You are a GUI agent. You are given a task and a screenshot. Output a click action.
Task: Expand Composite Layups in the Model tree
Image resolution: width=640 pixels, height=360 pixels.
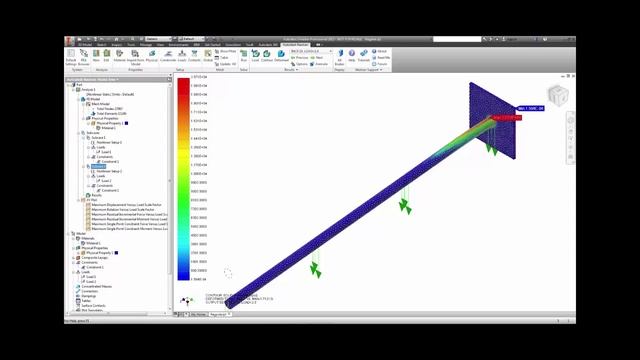coord(73,258)
